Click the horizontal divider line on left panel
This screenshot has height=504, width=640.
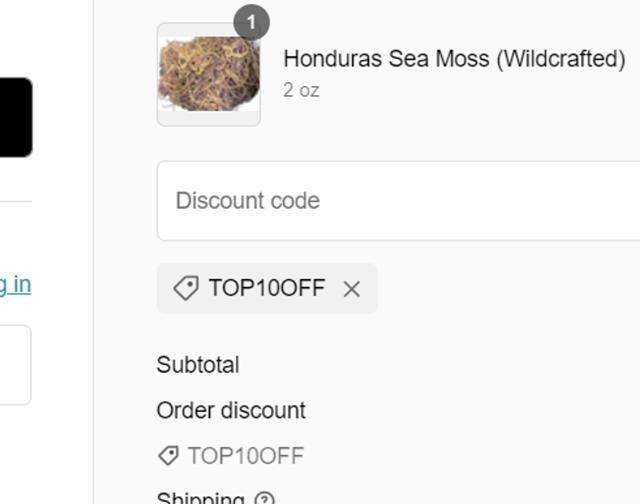click(15, 201)
